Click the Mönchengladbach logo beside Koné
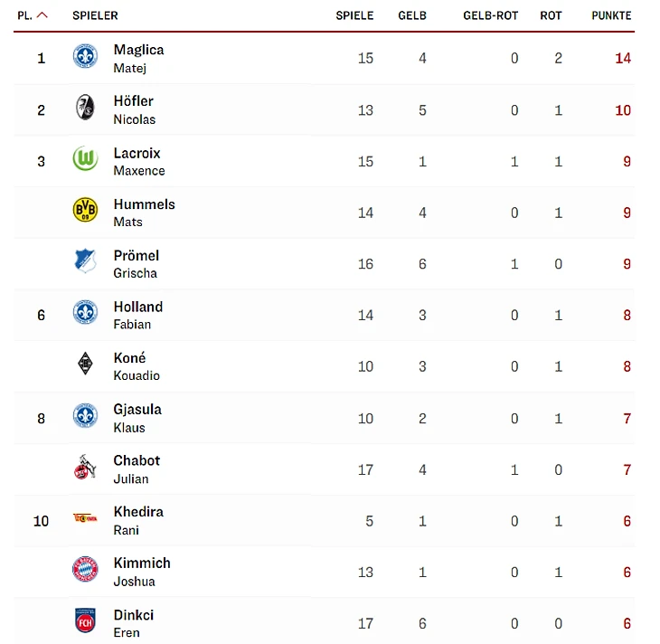 85,365
